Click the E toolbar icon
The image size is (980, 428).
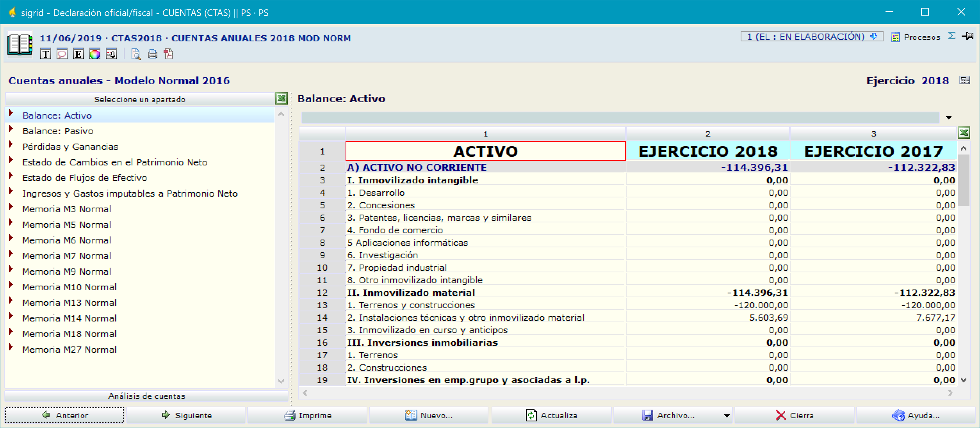pyautogui.click(x=78, y=54)
